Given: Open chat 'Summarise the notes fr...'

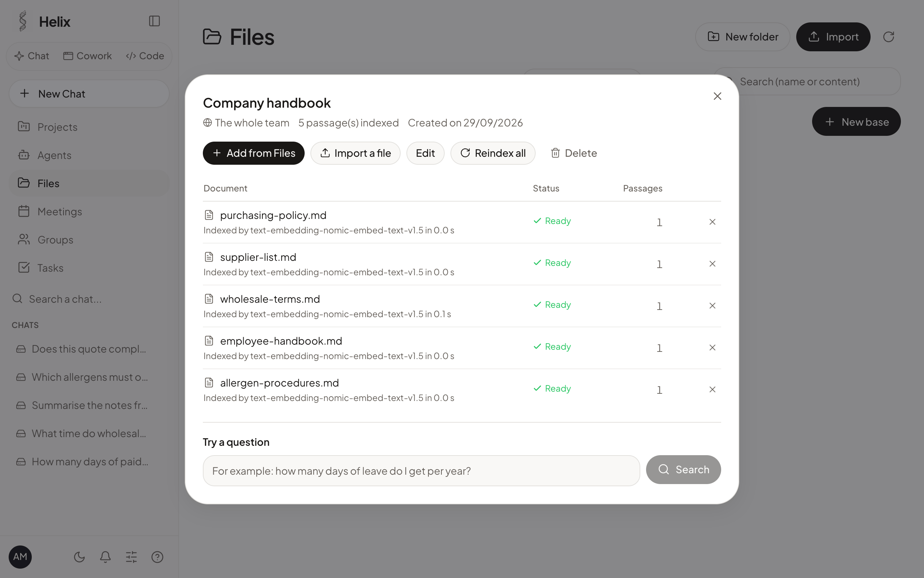Looking at the screenshot, I should [89, 405].
